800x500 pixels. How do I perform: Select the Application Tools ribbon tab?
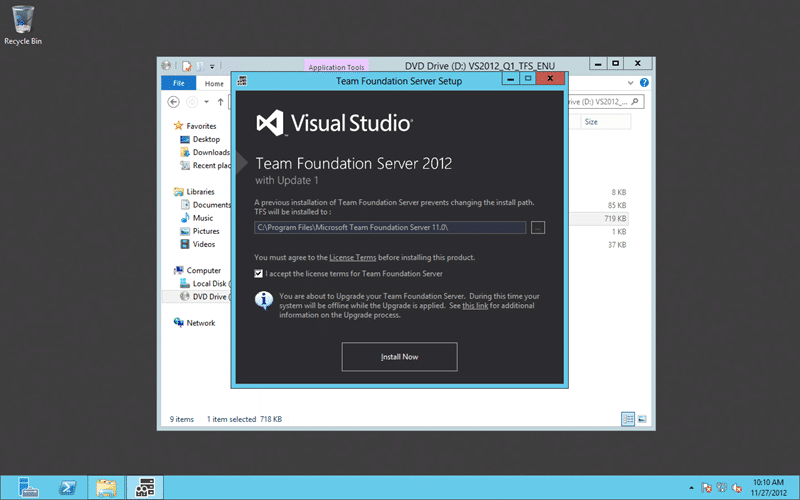coord(336,66)
